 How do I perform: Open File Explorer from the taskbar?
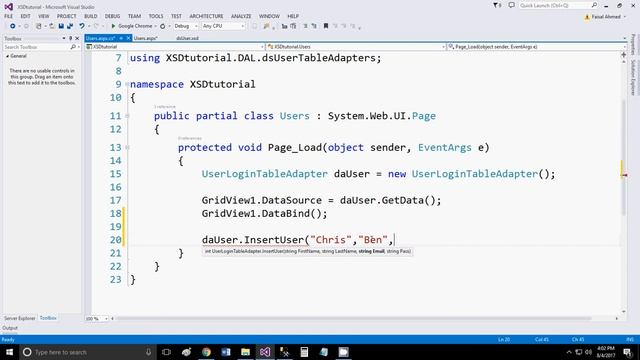(245, 352)
